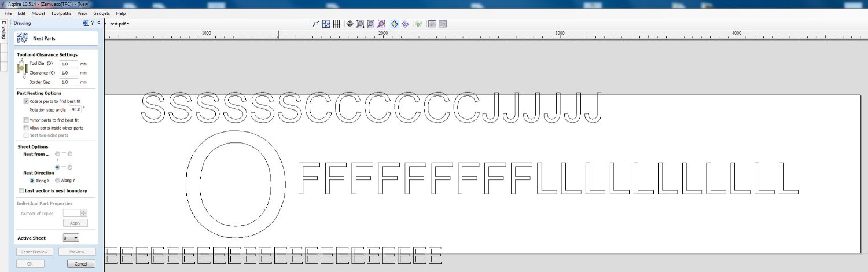
Task: Enable Allow parts inside other parts
Action: coord(26,127)
